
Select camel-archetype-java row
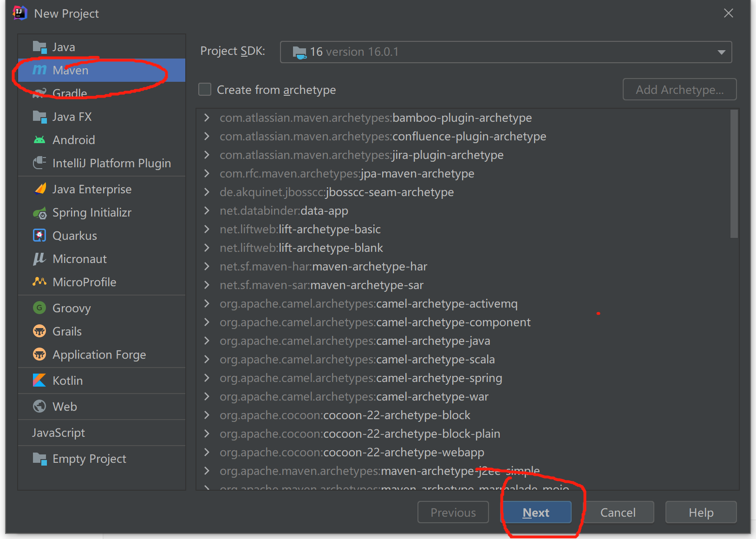point(463,341)
